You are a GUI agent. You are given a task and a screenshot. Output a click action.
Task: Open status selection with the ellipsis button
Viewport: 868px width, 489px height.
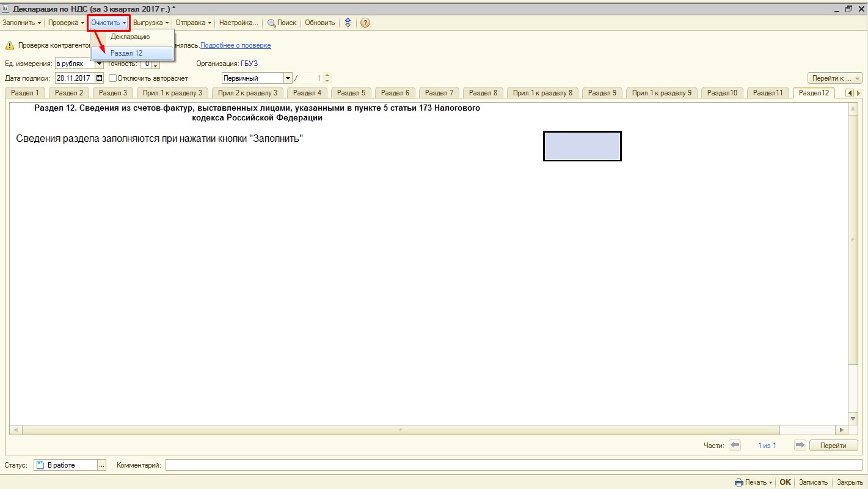pos(102,465)
